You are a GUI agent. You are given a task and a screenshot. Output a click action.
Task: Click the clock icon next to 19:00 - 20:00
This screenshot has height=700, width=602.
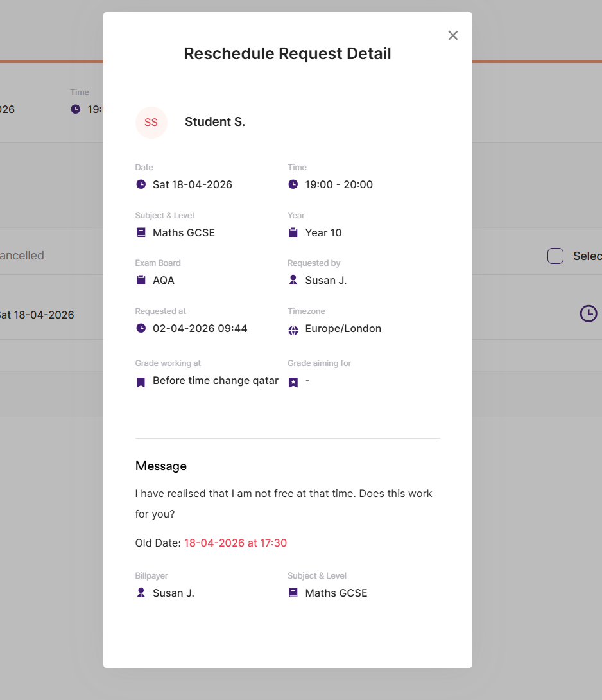293,184
